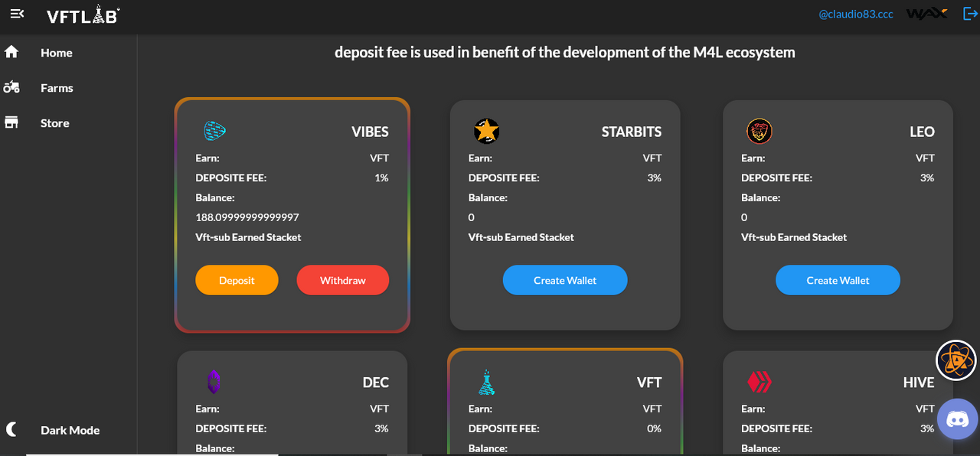Collapse the sidebar with the hamburger icon
Screen dimensions: 980x456
point(17,14)
